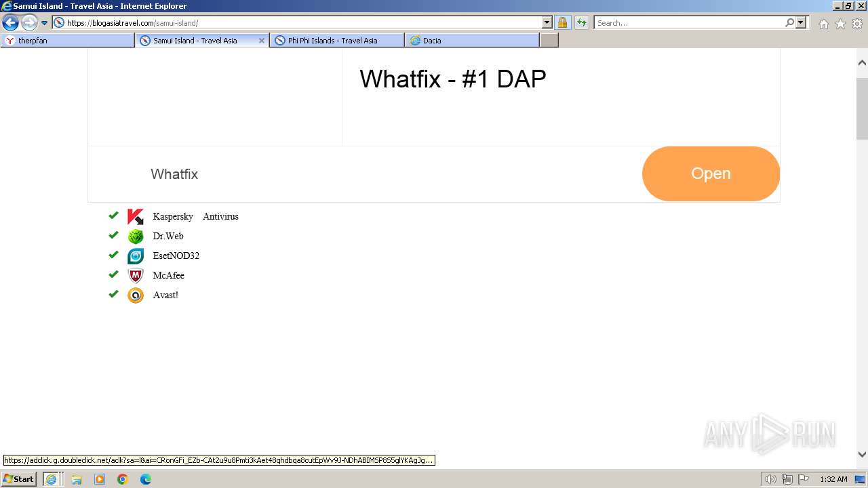Click the 1:32 AM clock
This screenshot has height=488, width=868.
click(x=833, y=479)
